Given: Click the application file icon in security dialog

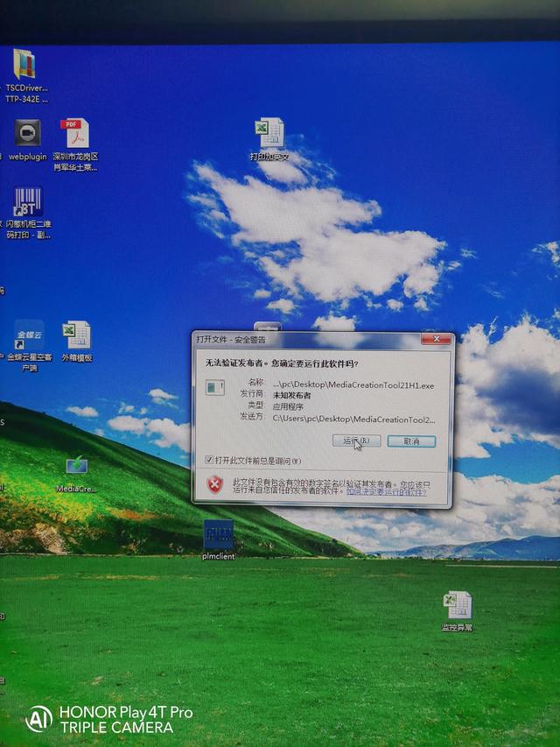Looking at the screenshot, I should (x=214, y=387).
